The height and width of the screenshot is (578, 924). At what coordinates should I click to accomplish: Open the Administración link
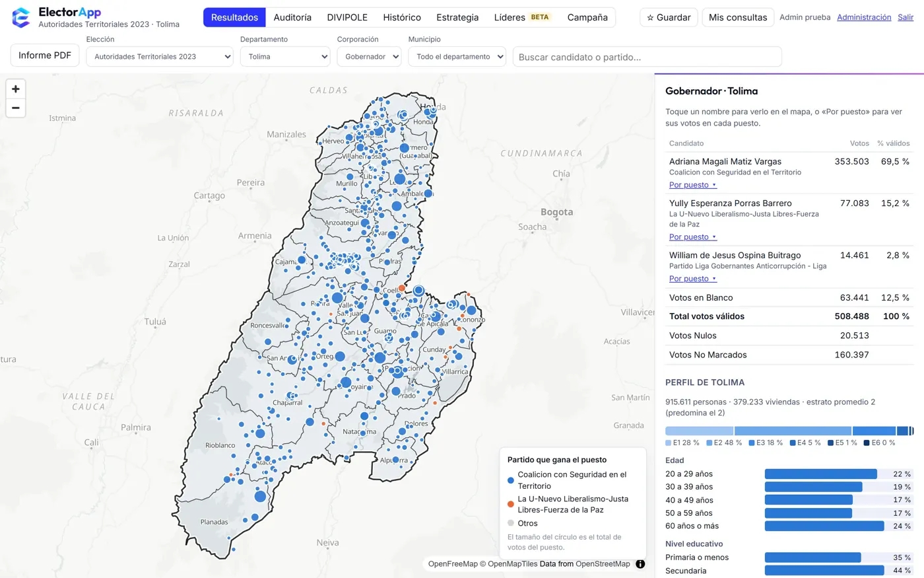[864, 17]
